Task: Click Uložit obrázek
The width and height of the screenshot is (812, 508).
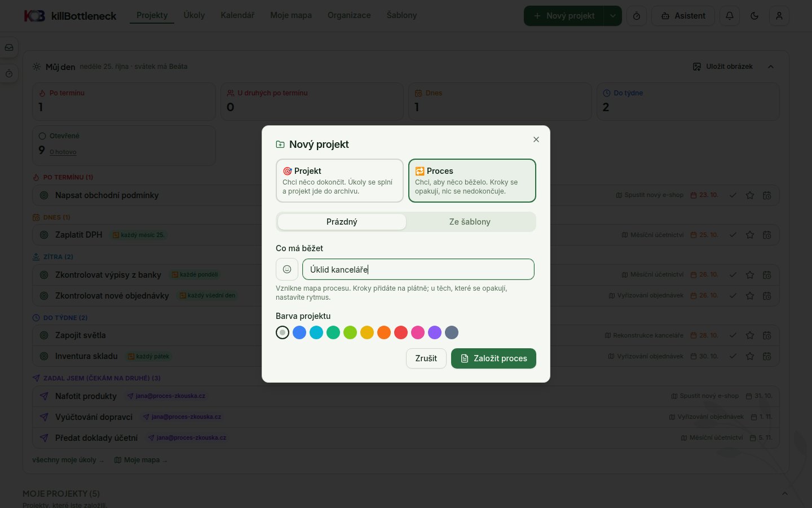Action: pos(723,67)
